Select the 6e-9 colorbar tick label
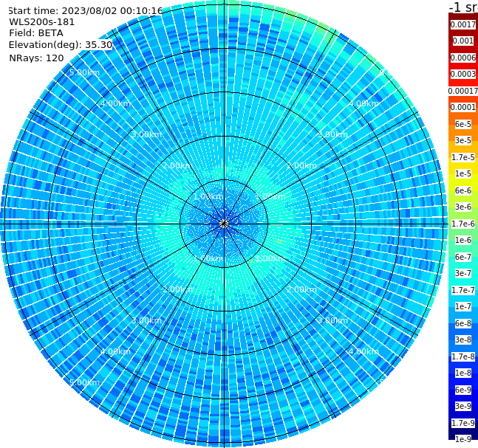 point(463,390)
